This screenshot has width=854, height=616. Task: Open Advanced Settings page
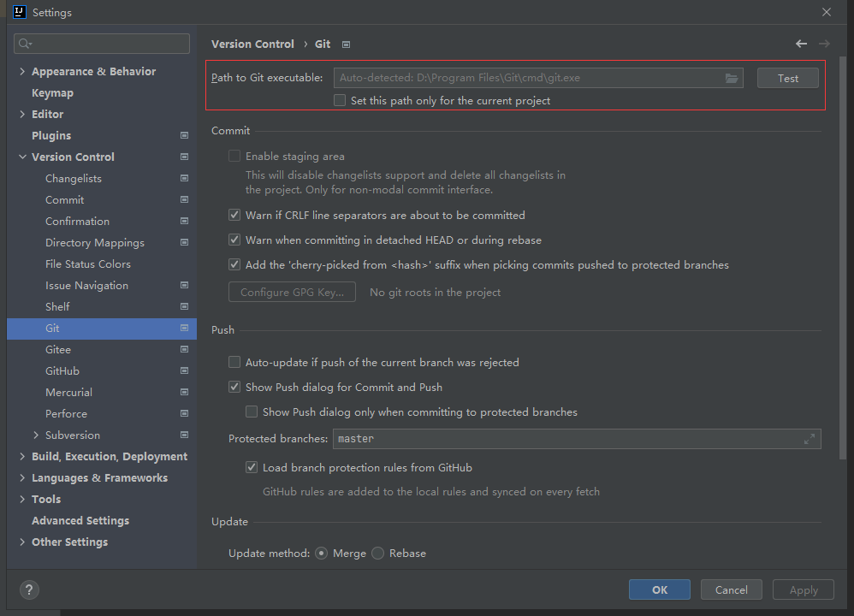coord(80,521)
